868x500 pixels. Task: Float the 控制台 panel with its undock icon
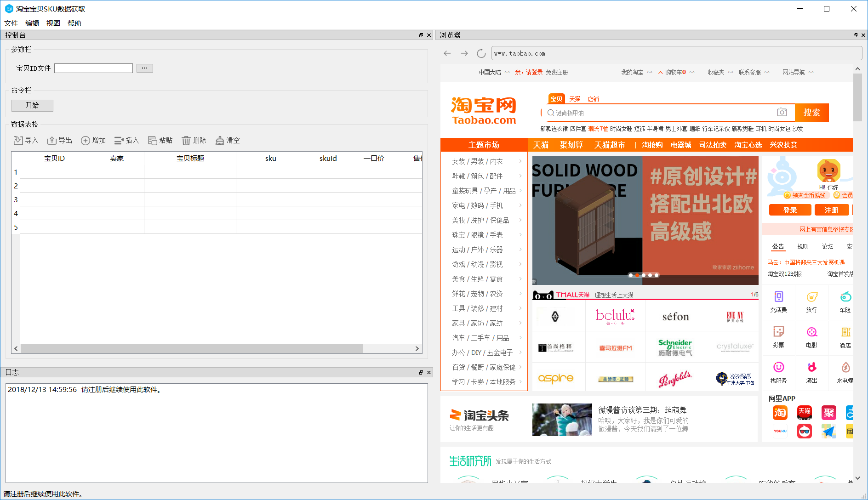click(421, 35)
